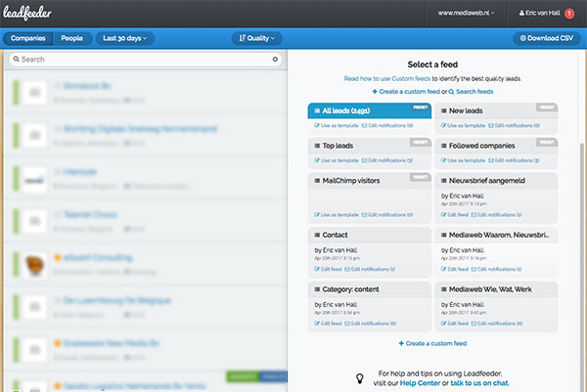Click Edit feed under Mediaweb Wie, Wat, Werk
The width and height of the screenshot is (587, 392).
(x=455, y=324)
